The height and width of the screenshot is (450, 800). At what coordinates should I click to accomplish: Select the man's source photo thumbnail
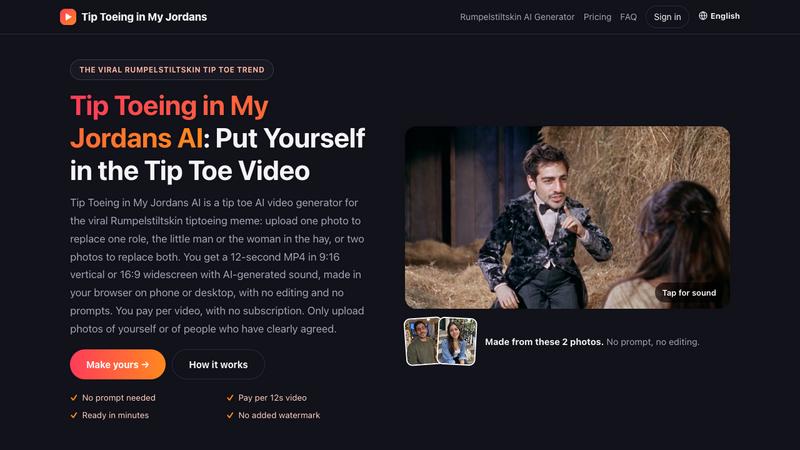[422, 341]
